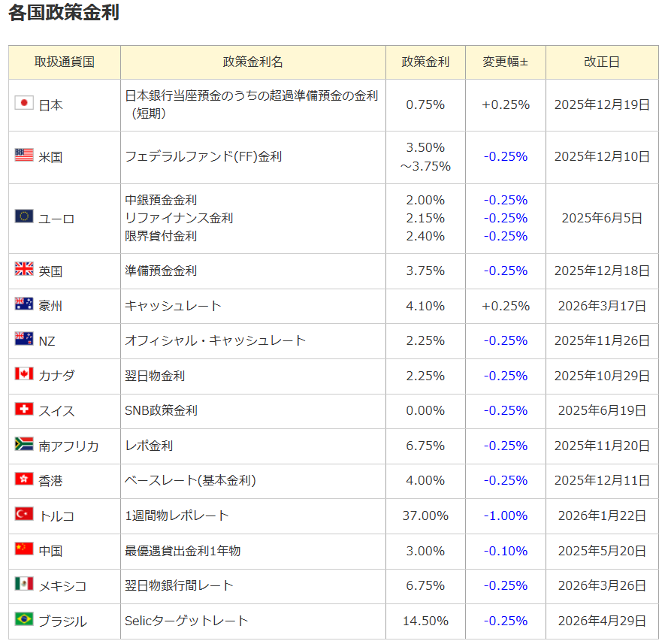Image resolution: width=668 pixels, height=644 pixels.
Task: Select the 米国 country name
Action: click(x=50, y=157)
